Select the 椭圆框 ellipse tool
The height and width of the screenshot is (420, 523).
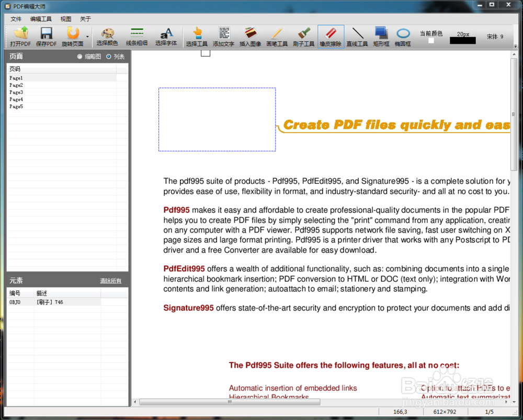[403, 37]
